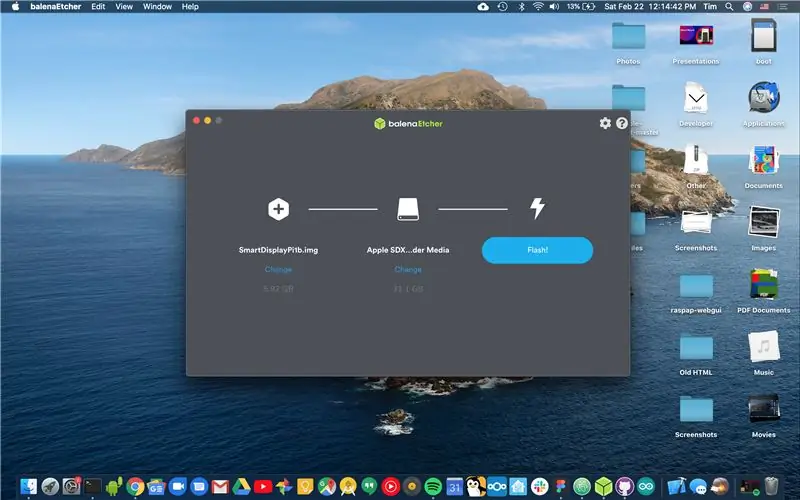Image resolution: width=800 pixels, height=500 pixels.
Task: Select the boot SD card volume on desktop
Action: [x=763, y=42]
